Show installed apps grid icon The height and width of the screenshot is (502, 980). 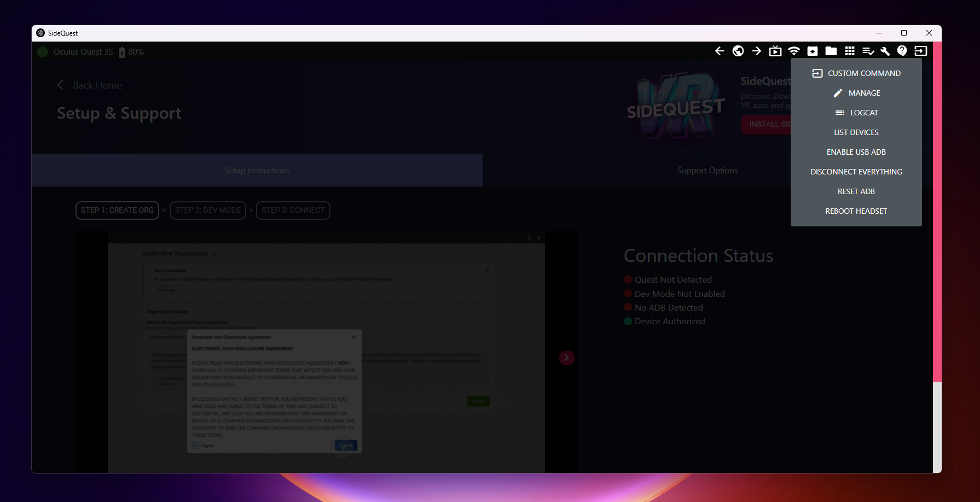(x=850, y=51)
